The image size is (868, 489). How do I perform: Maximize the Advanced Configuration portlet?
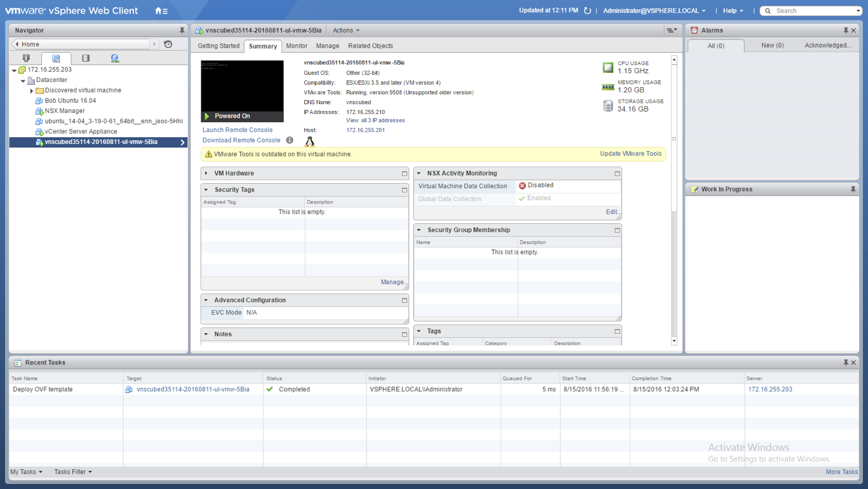click(x=404, y=301)
